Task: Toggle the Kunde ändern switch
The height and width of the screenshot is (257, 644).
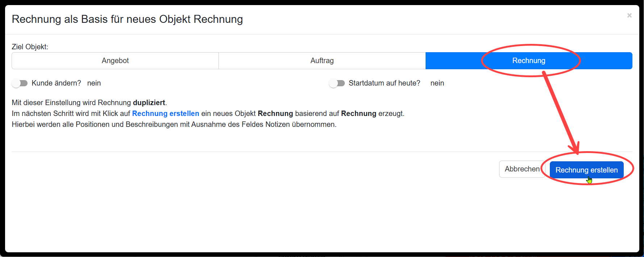Action: coord(20,83)
